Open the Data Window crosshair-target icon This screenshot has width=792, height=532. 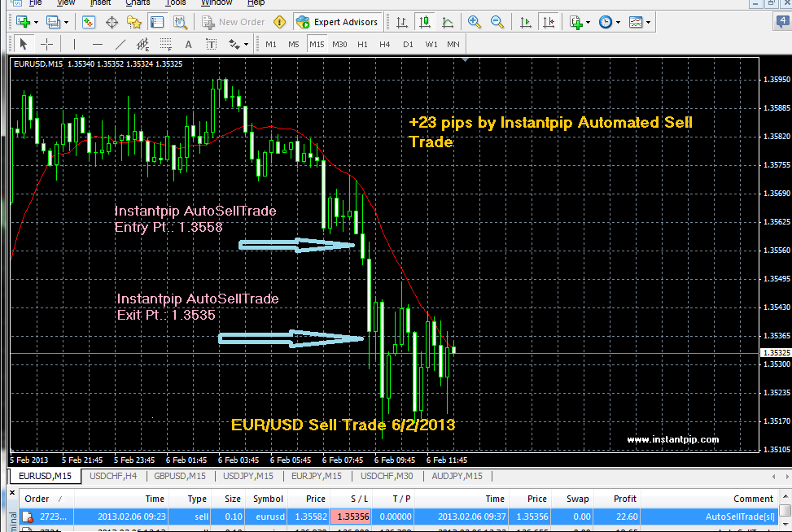(112, 22)
